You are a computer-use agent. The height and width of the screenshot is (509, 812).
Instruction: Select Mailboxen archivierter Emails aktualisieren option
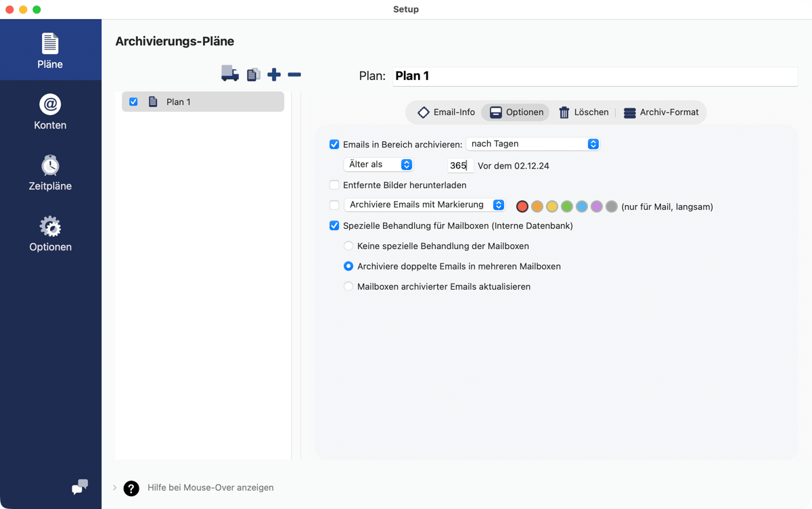(348, 286)
